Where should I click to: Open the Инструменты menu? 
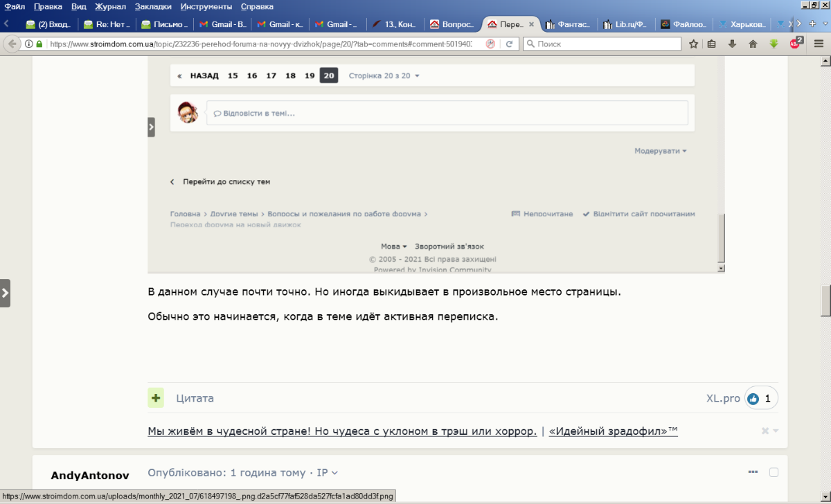(x=206, y=6)
